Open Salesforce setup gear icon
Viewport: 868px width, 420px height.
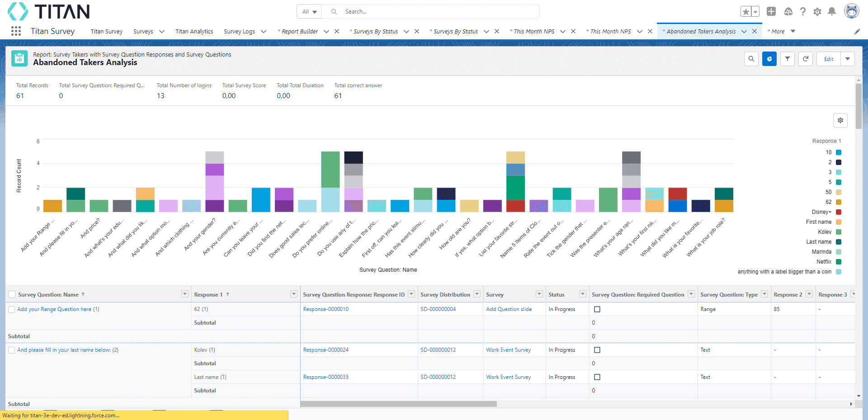pos(817,12)
